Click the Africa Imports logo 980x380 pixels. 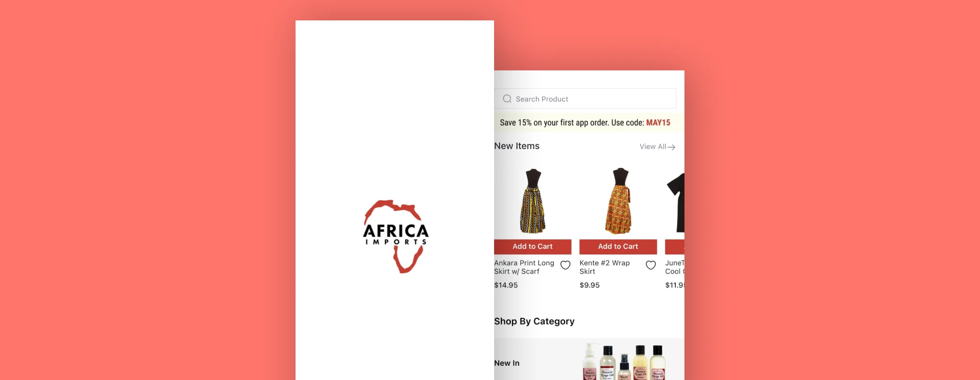(x=396, y=236)
